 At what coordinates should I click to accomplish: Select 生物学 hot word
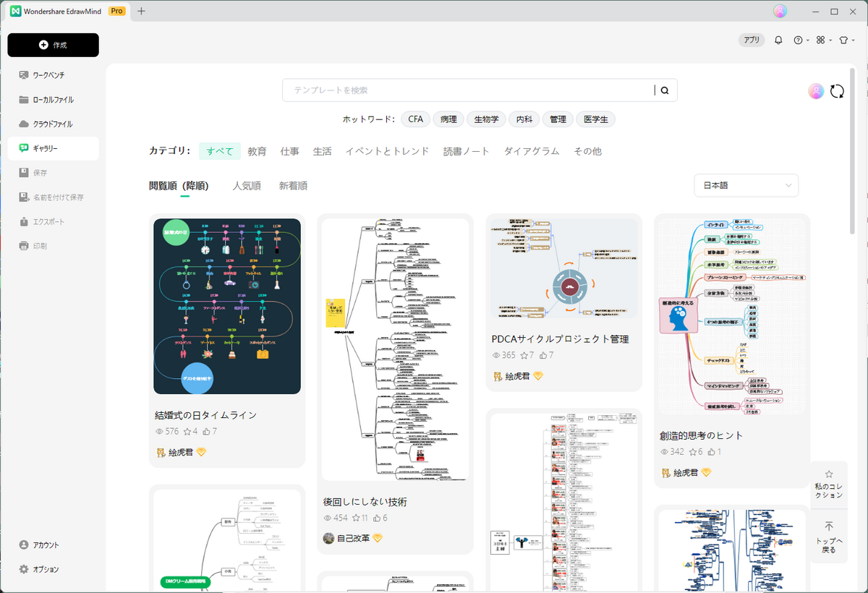coord(486,119)
